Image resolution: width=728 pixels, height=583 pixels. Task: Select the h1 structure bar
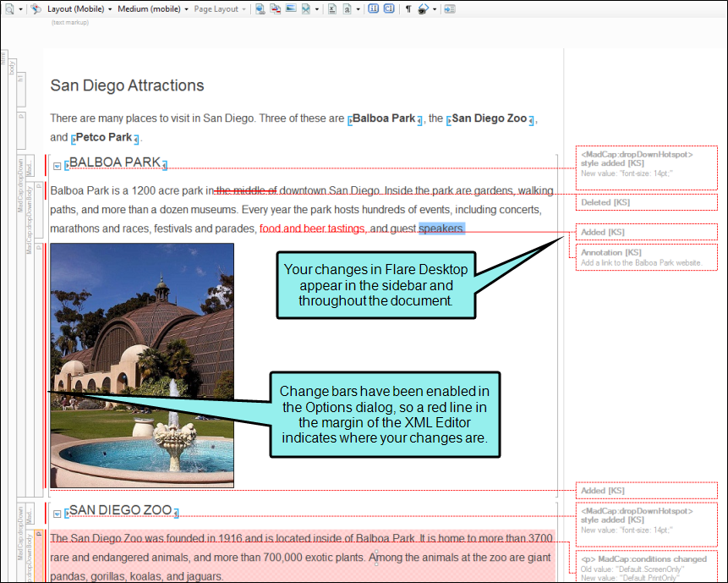coord(21,89)
